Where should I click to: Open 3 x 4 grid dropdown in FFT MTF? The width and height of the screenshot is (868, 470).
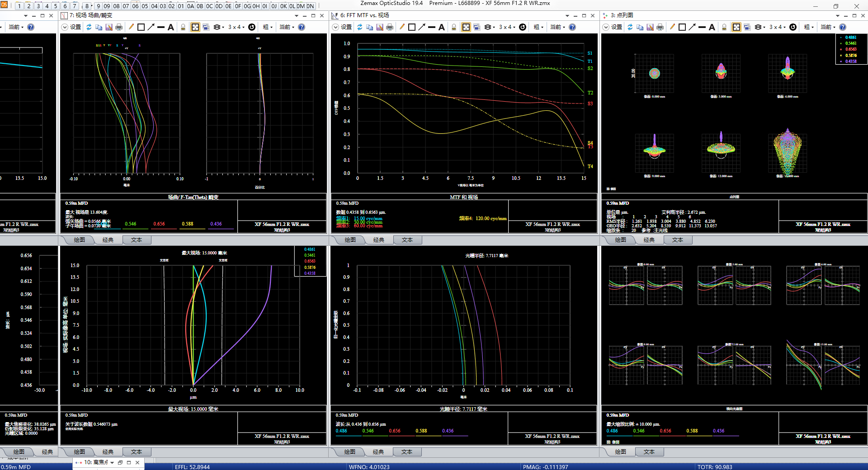(x=507, y=27)
